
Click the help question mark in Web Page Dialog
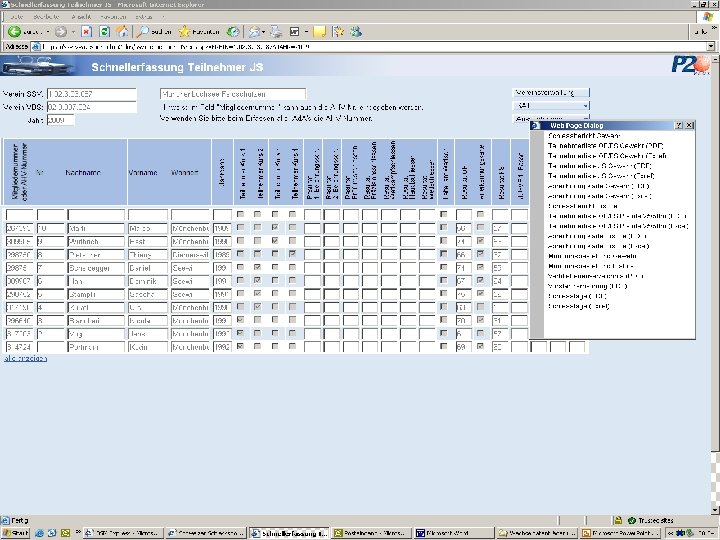tap(679, 125)
